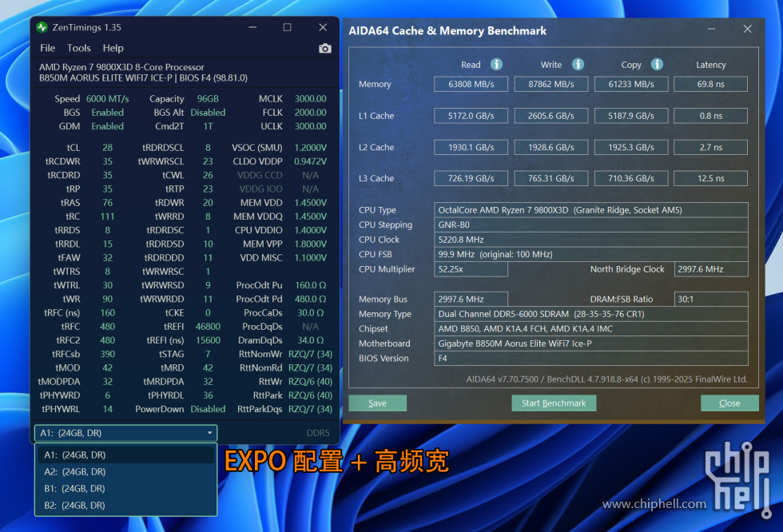Click the info icon beside Copy

657,65
